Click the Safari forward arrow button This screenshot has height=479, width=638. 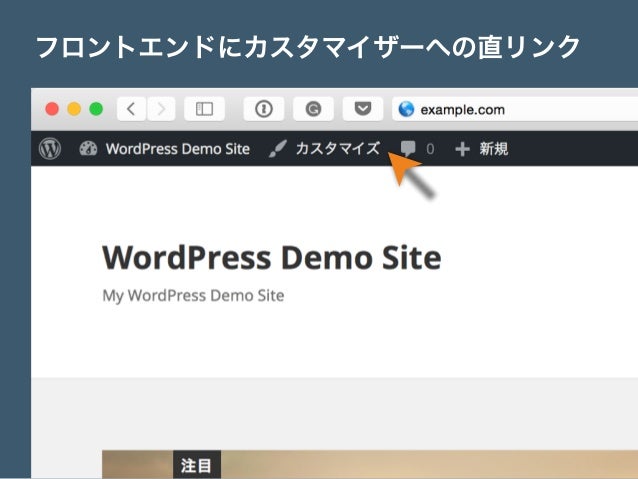(x=161, y=109)
